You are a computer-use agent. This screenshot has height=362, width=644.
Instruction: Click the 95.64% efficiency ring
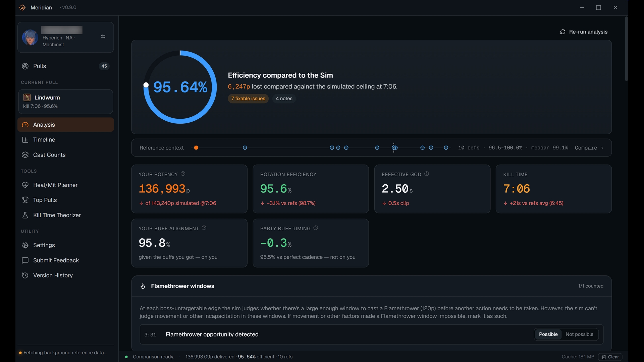[180, 87]
